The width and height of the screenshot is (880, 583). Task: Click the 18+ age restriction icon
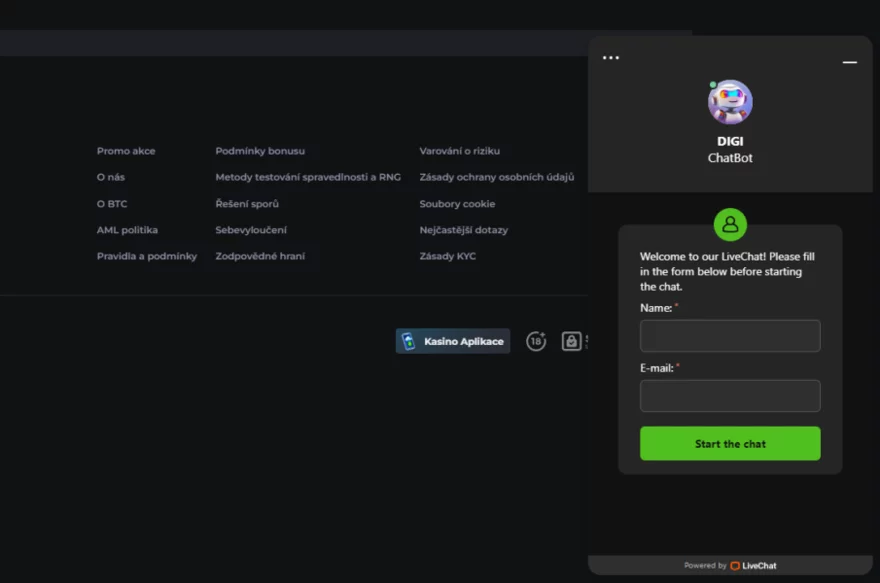(536, 341)
